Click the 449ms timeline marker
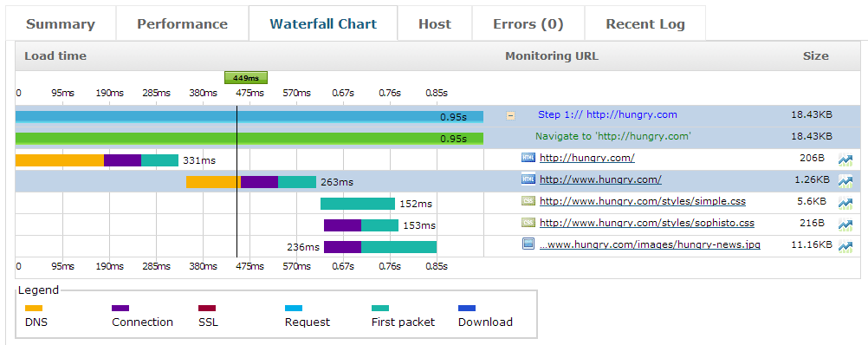The height and width of the screenshot is (345, 868). (246, 78)
